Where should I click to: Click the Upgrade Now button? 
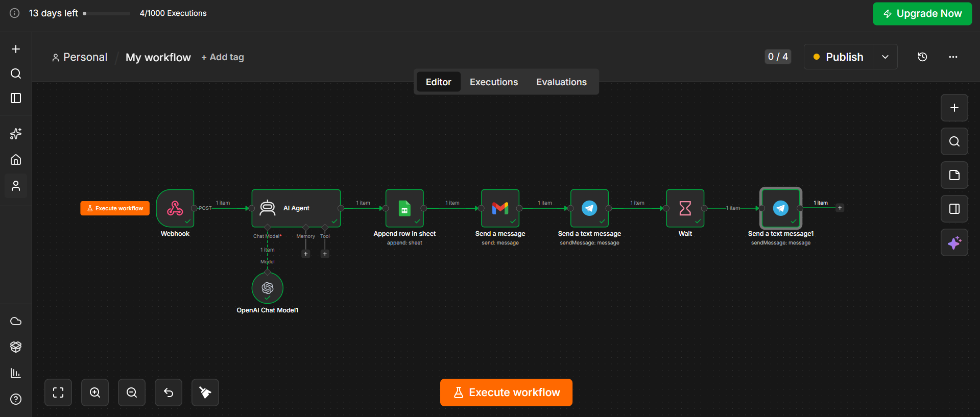(x=922, y=14)
